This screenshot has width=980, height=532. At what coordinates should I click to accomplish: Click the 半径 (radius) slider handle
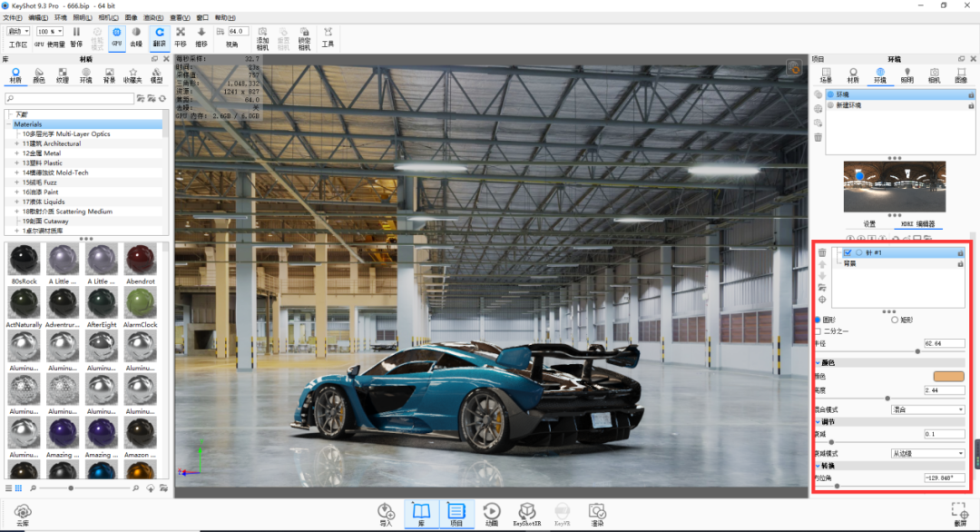coord(917,351)
